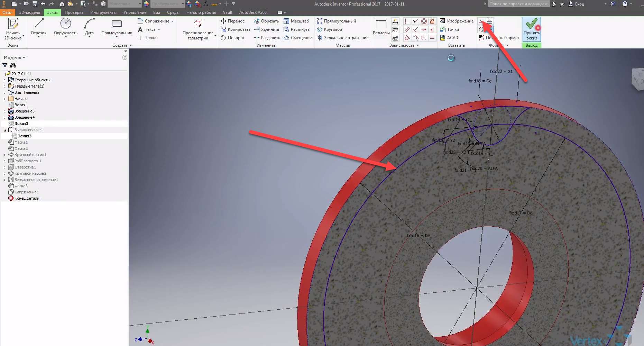Viewport: 644px width, 346px height.
Task: Switch to the Инструменты ribbon tab
Action: coord(103,12)
